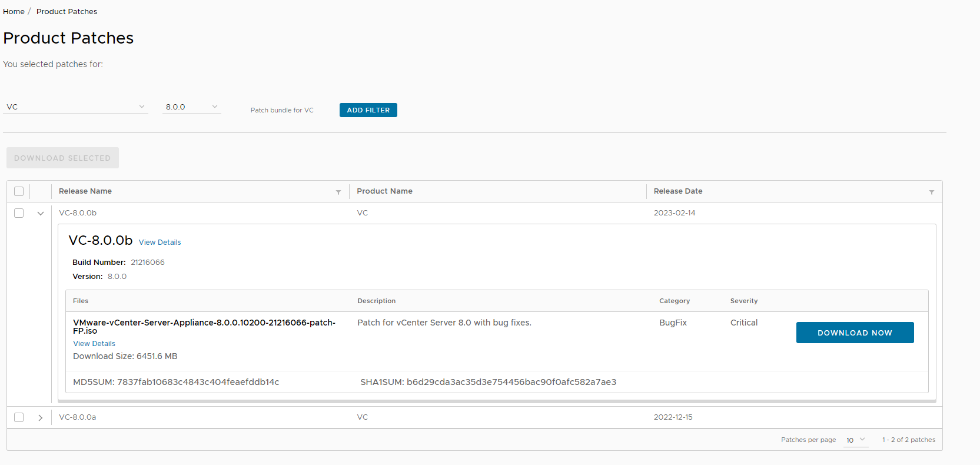
Task: Open View Details under the ISO filename
Action: (x=94, y=343)
